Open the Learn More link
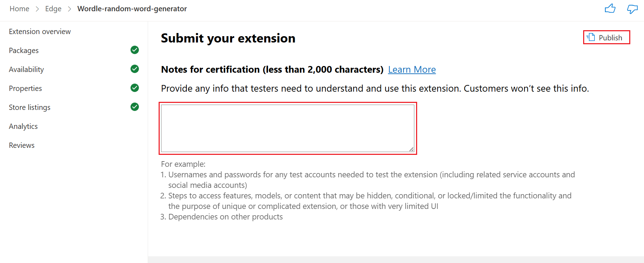The height and width of the screenshot is (263, 644). coord(412,70)
